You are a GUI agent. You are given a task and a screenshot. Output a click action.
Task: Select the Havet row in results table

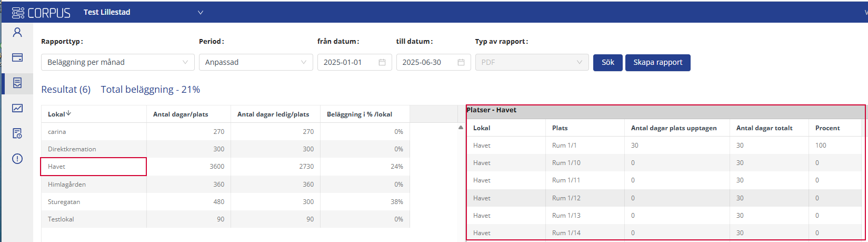point(225,167)
